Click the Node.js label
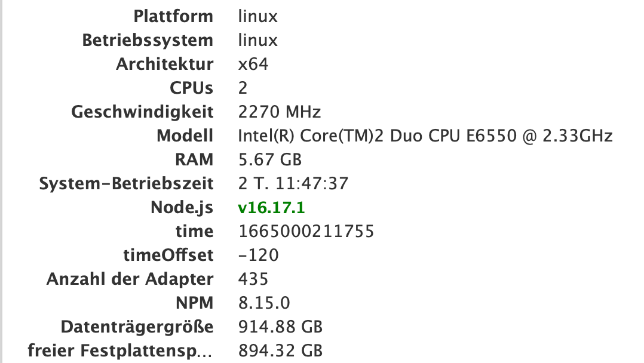The width and height of the screenshot is (644, 363). click(x=182, y=208)
